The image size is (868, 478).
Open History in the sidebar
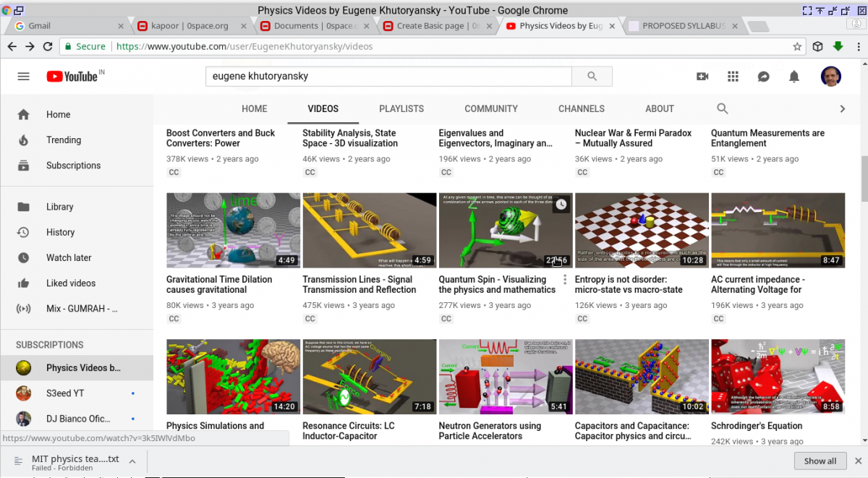point(77,232)
